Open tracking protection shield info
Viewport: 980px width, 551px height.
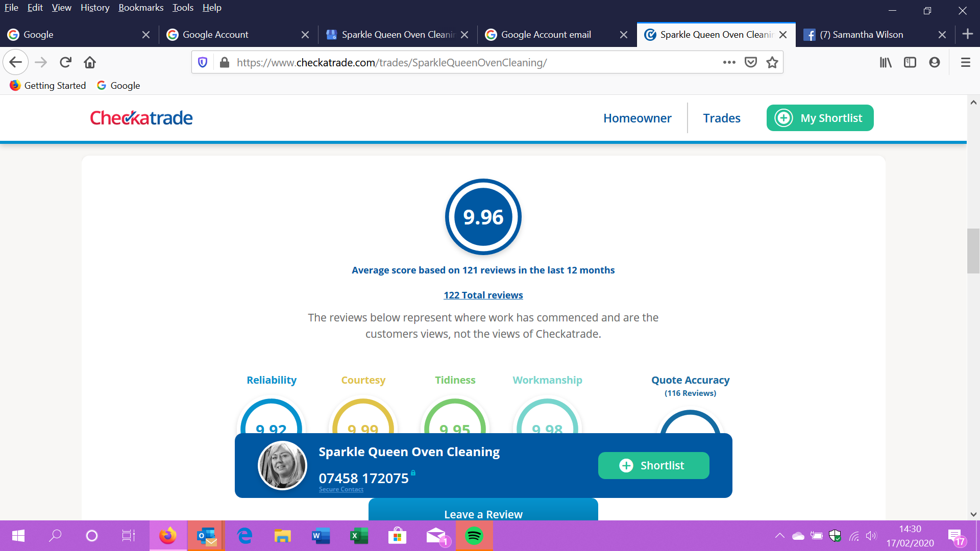(203, 62)
